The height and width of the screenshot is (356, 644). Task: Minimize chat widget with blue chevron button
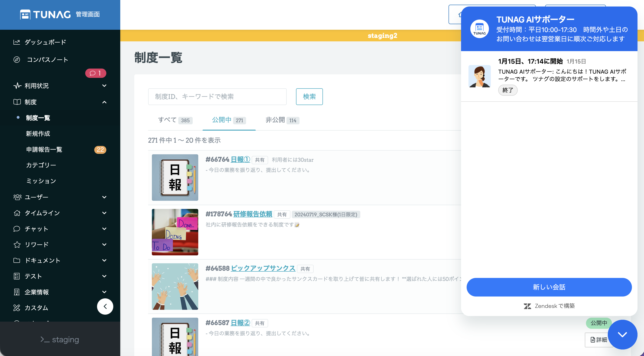(x=622, y=334)
